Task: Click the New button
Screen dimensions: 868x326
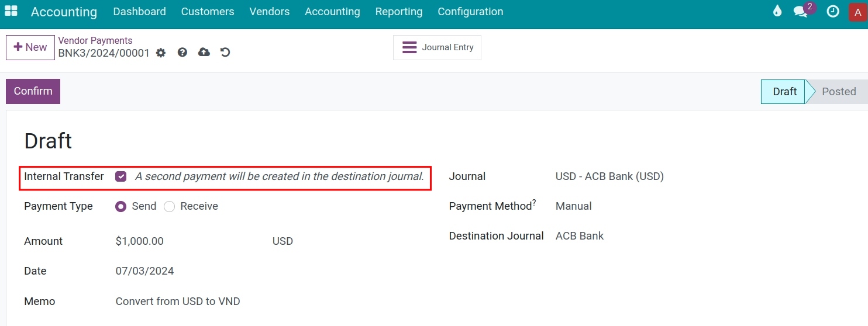Action: coord(30,47)
